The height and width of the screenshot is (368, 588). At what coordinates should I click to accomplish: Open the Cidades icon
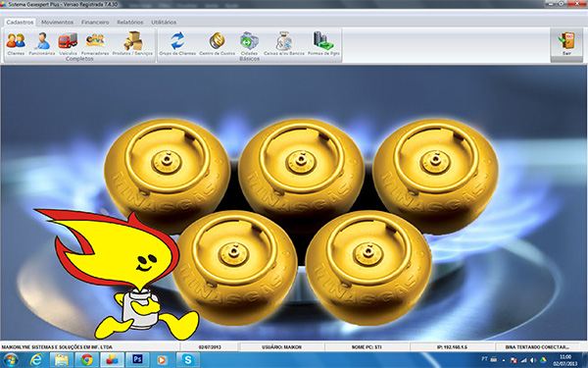[x=249, y=44]
